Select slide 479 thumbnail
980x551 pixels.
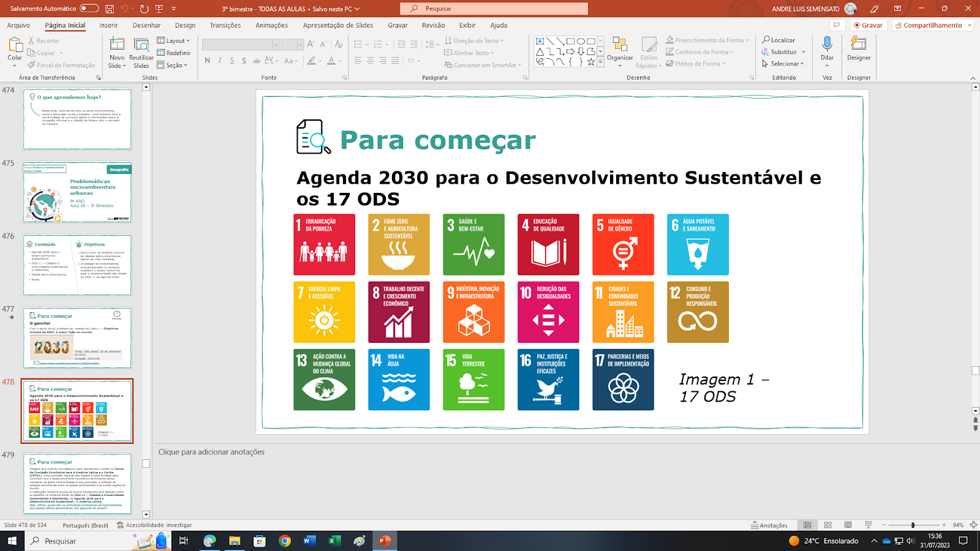pyautogui.click(x=77, y=484)
